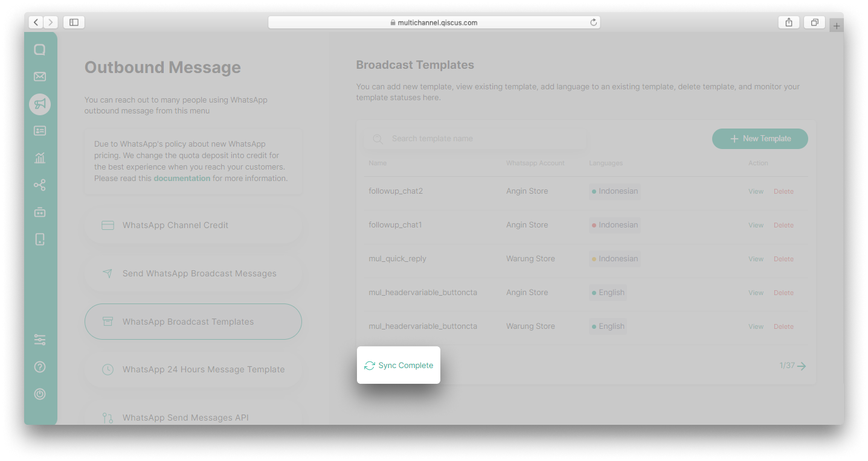The width and height of the screenshot is (868, 461).
Task: Click the Sync Complete refresh icon
Action: tap(370, 366)
